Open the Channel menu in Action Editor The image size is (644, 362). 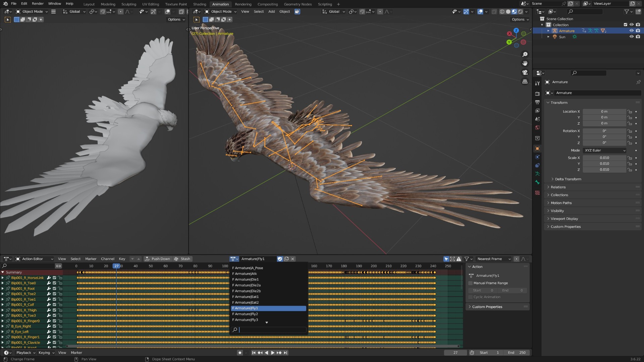point(108,259)
